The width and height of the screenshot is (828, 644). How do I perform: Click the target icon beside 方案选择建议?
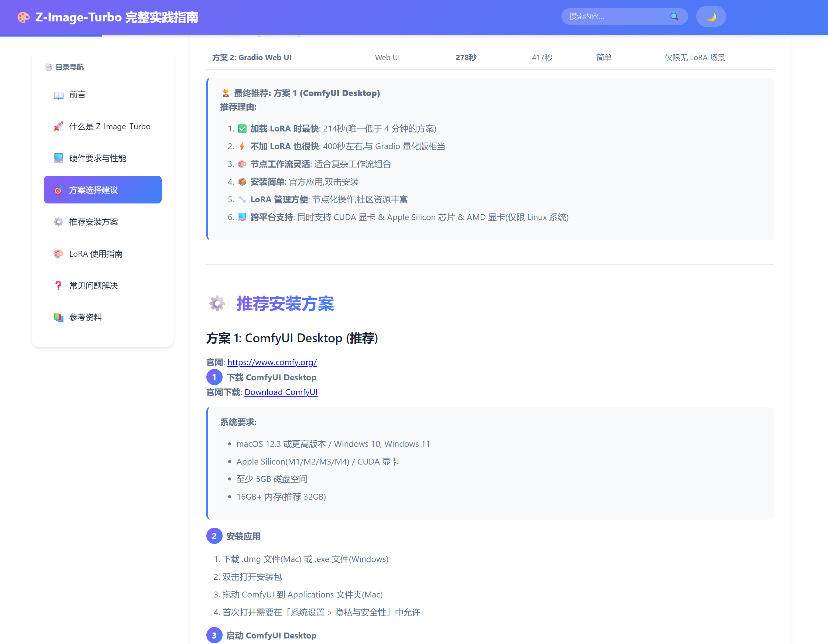point(58,190)
